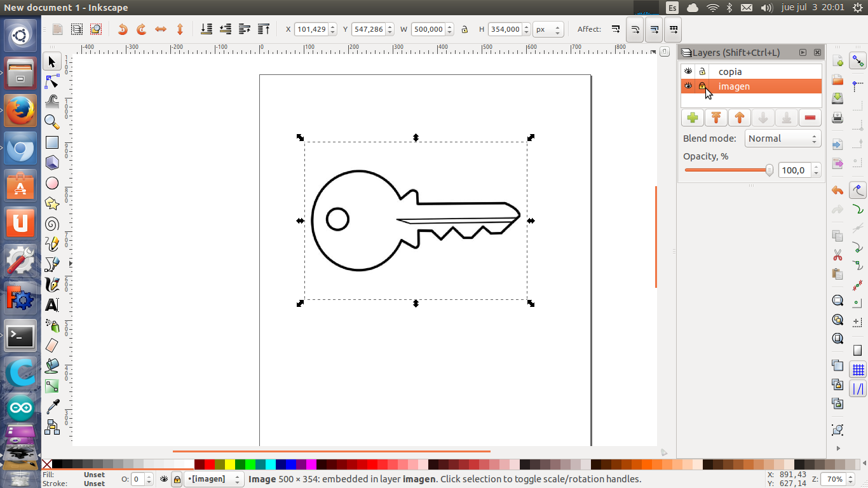Click the Flip horizontal icon

click(x=161, y=29)
